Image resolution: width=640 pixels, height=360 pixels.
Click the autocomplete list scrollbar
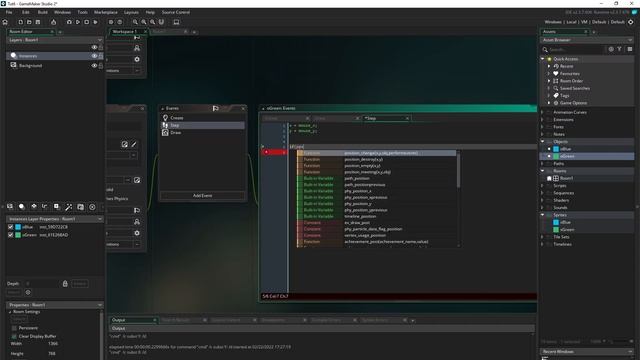pos(458,170)
